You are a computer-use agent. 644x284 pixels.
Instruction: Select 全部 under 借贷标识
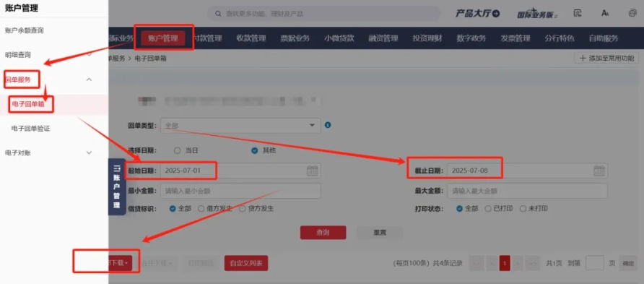tap(173, 209)
